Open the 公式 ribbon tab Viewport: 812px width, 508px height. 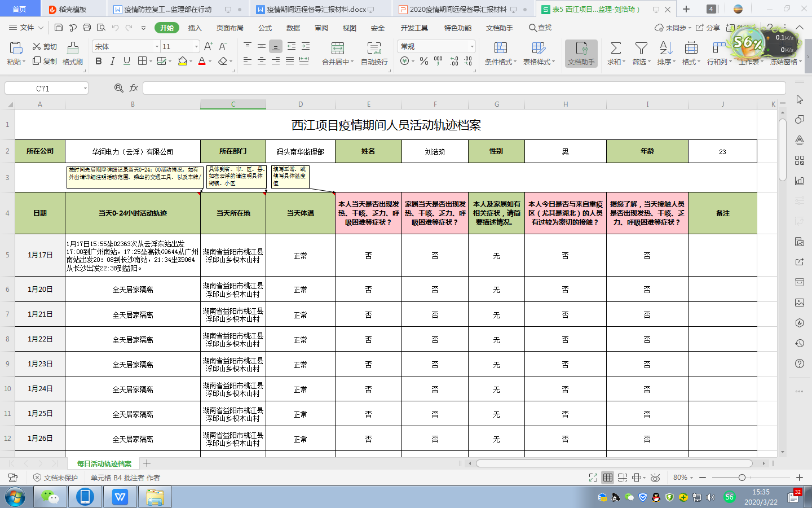pos(265,28)
